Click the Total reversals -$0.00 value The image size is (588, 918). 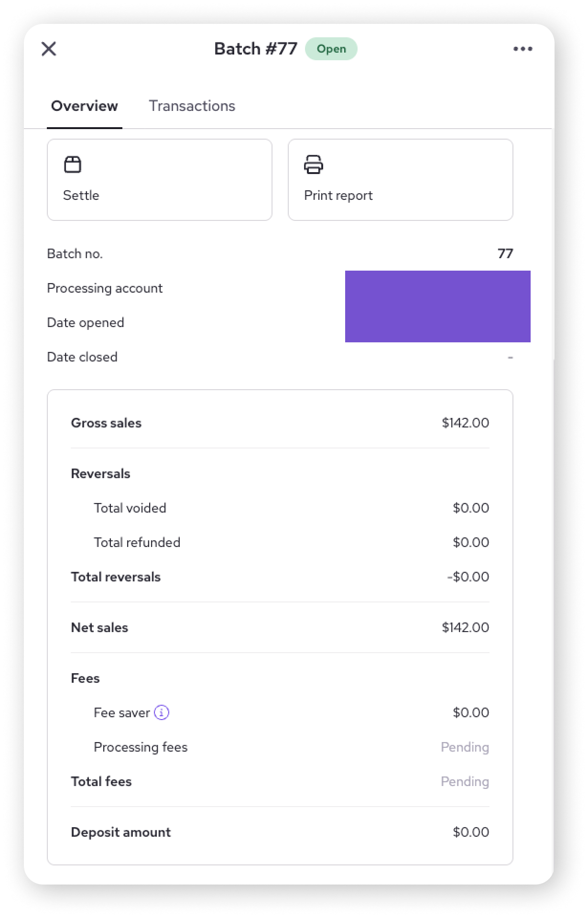click(468, 577)
